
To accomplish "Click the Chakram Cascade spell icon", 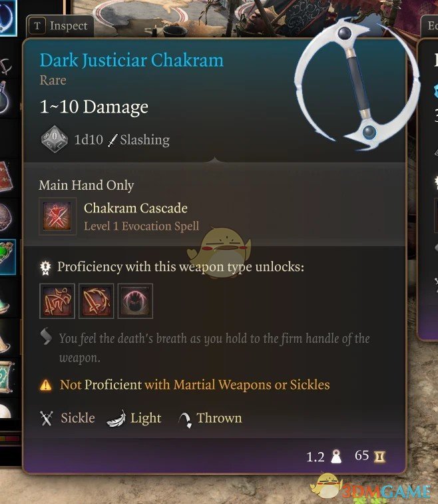I will (57, 216).
